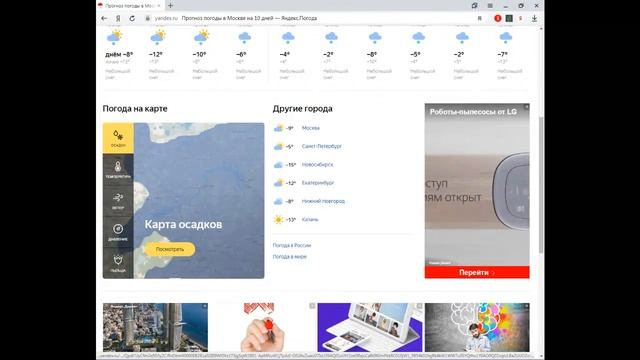Click the padlock site security icon
640x360 pixels.
148,18
